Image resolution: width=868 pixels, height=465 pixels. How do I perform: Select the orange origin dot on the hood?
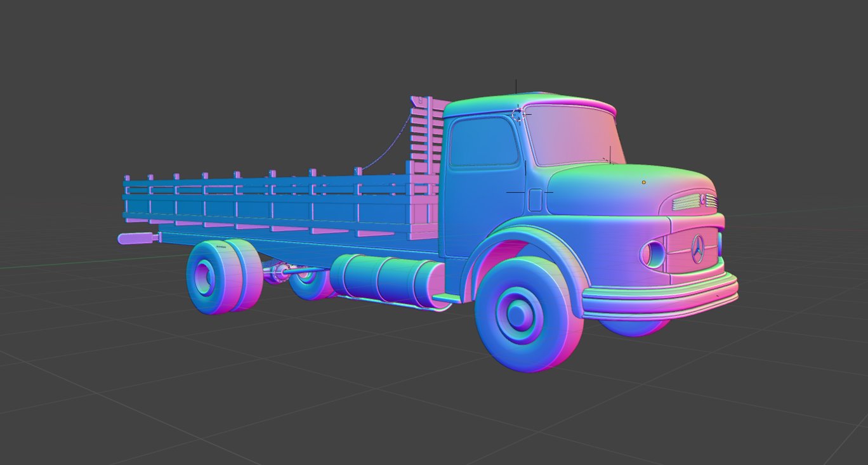point(643,182)
